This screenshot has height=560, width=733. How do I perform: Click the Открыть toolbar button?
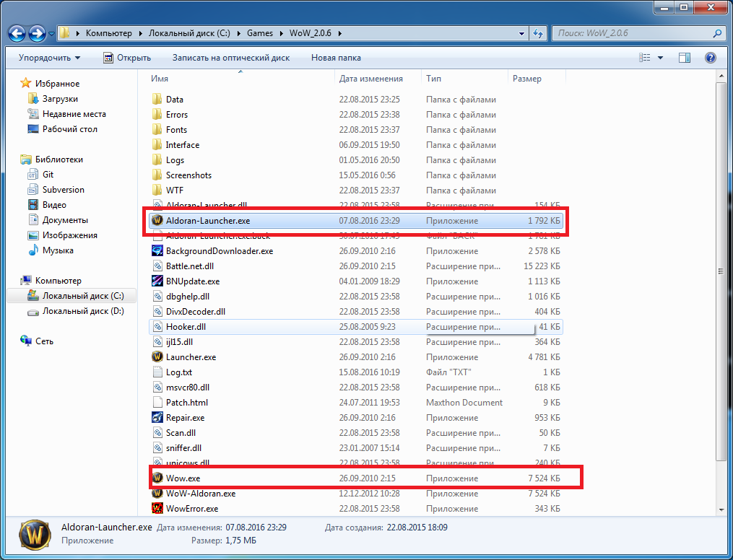click(127, 58)
